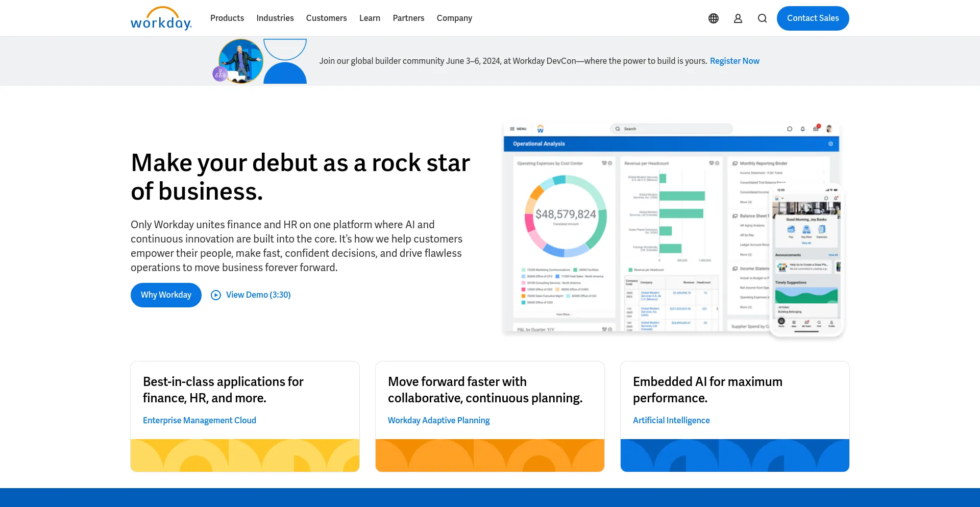
Task: Open the Customers menu
Action: [x=327, y=18]
